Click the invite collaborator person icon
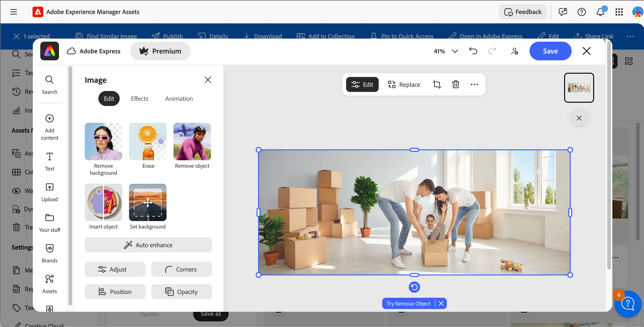644x327 pixels. [514, 51]
